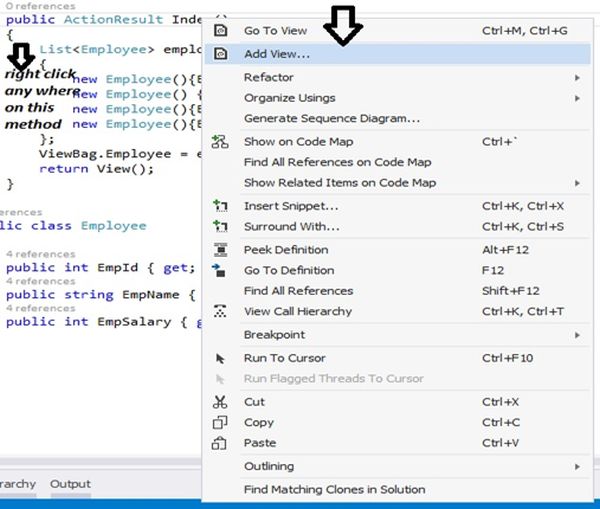Image resolution: width=600 pixels, height=509 pixels.
Task: Click 4 references above EmpName
Action: pyautogui.click(x=41, y=281)
